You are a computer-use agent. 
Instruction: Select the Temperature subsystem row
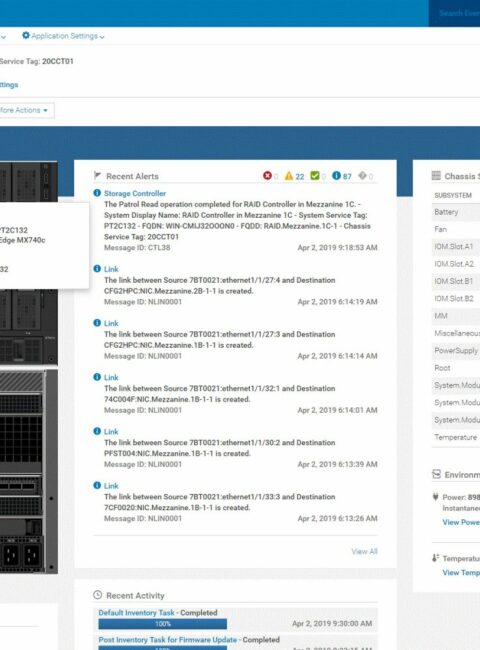click(x=456, y=437)
